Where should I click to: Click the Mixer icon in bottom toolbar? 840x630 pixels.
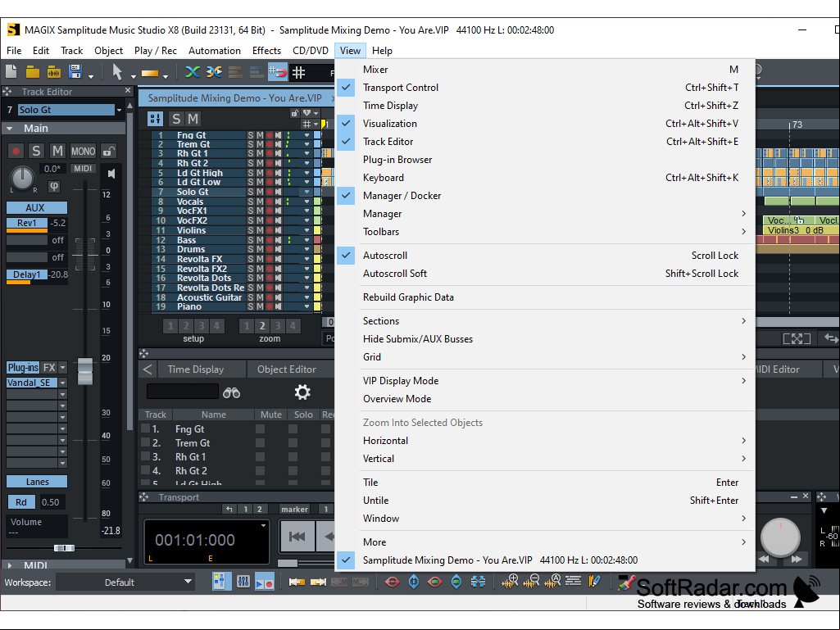click(243, 582)
